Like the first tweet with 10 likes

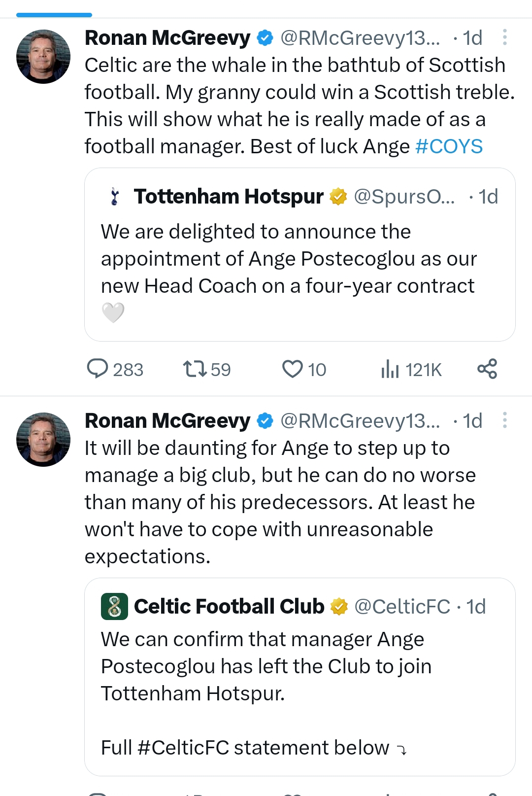click(x=303, y=369)
